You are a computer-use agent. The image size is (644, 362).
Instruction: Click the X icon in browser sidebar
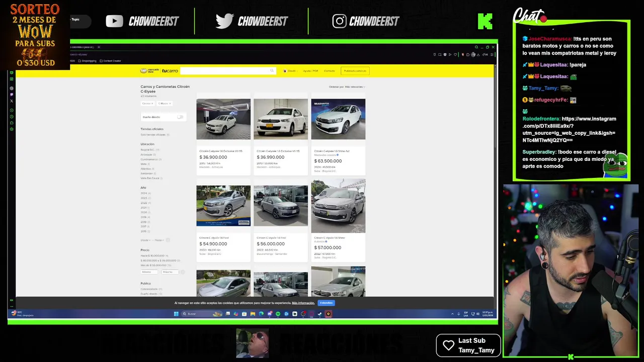point(12,101)
